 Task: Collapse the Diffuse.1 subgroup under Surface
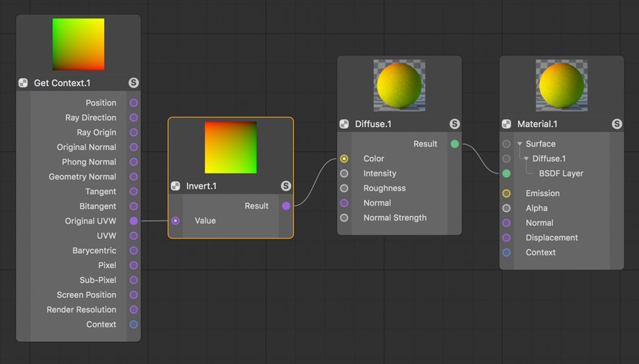[x=526, y=158]
